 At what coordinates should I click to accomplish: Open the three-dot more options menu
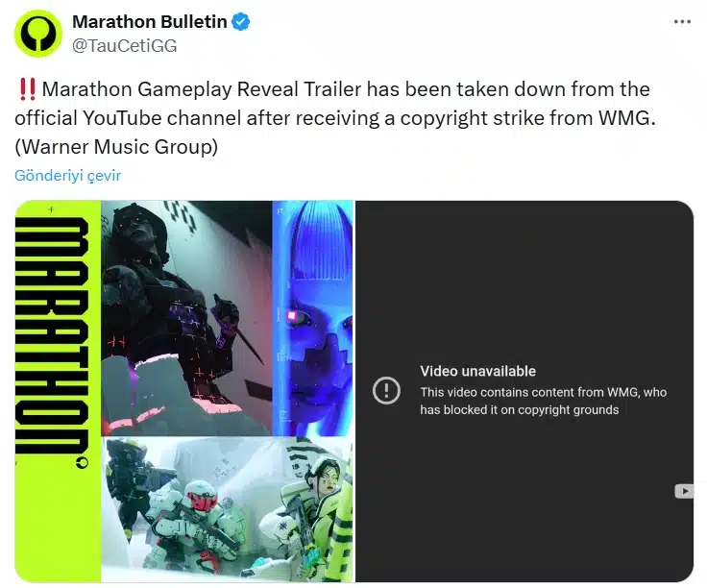tap(682, 22)
